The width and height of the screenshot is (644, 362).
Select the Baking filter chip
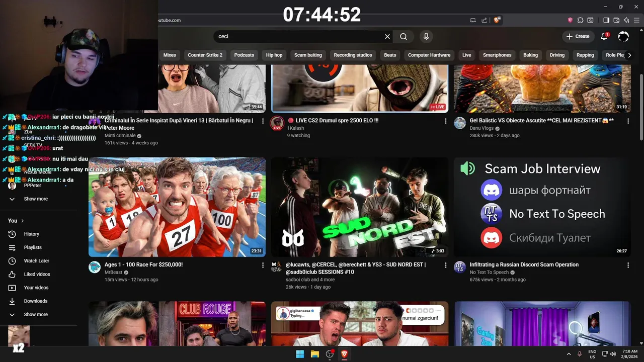pos(530,55)
